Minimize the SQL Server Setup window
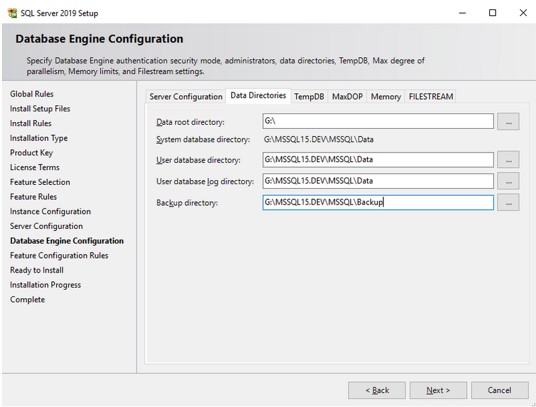 (x=463, y=13)
